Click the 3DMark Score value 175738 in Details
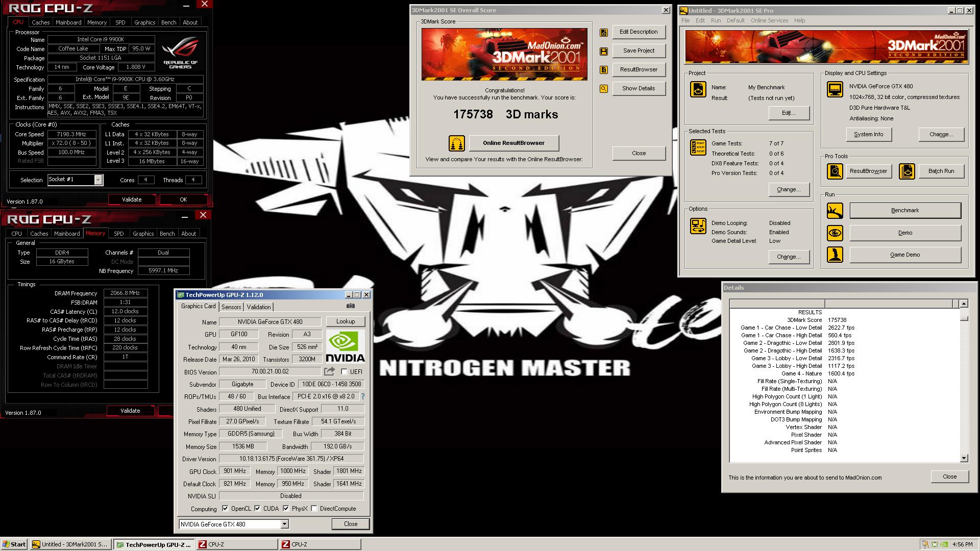The image size is (980, 551). point(837,320)
